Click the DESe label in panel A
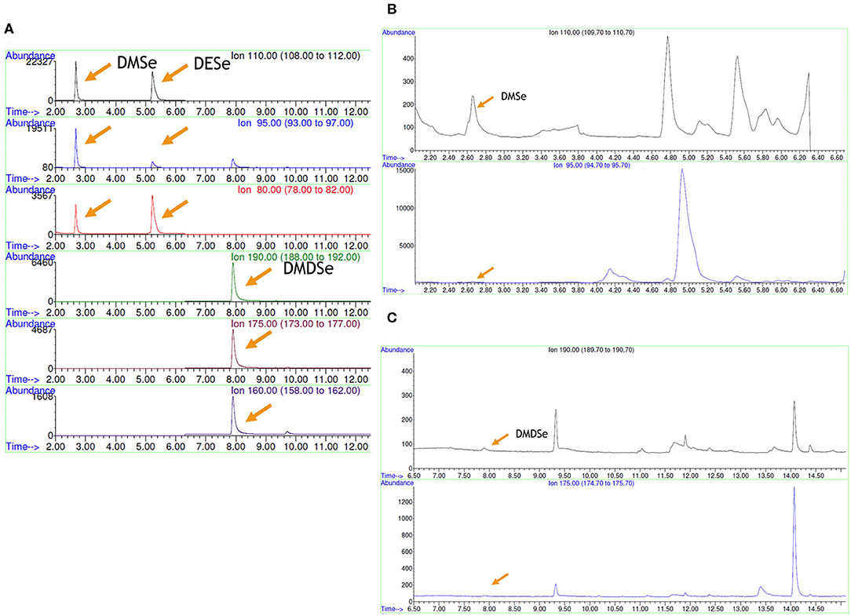The width and height of the screenshot is (851, 616). 212,64
